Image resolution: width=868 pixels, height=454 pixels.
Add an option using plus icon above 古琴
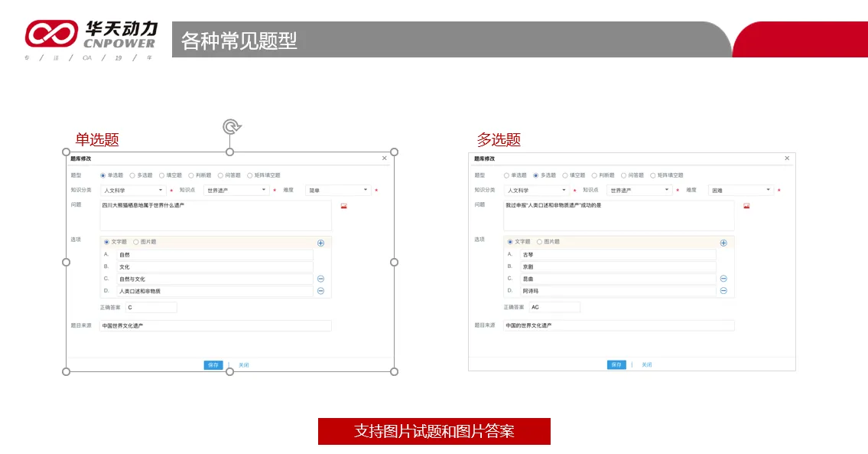[x=723, y=243]
